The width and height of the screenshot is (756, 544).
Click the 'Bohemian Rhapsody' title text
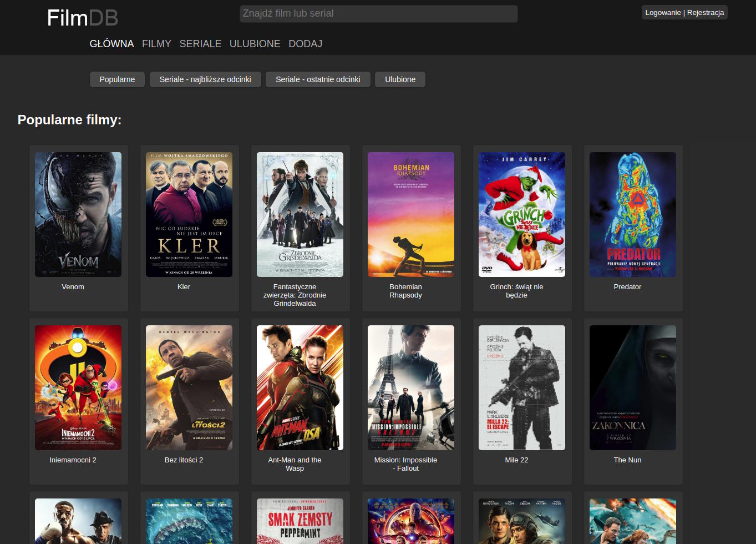(405, 291)
